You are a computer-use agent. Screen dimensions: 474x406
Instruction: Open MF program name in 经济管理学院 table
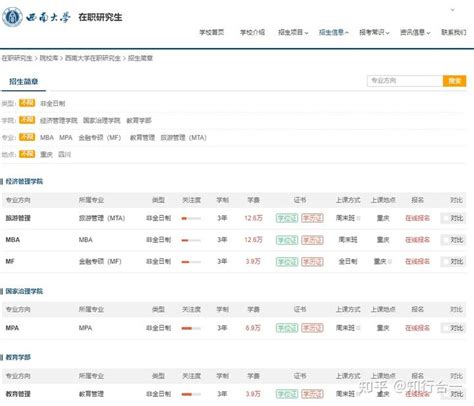pyautogui.click(x=10, y=261)
